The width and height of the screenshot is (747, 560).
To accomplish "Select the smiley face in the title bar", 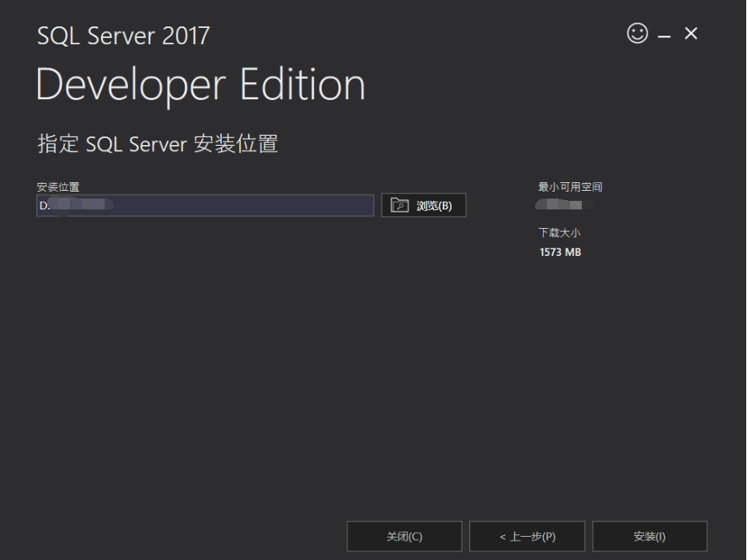I will coord(636,34).
